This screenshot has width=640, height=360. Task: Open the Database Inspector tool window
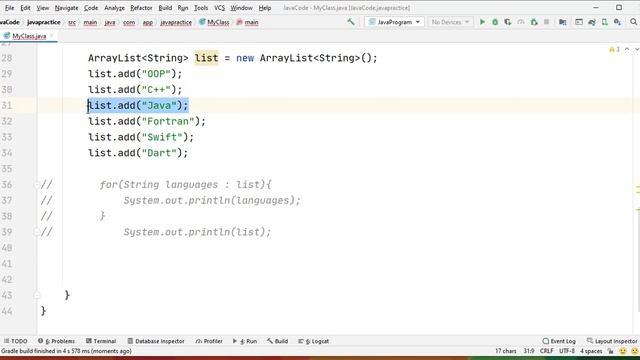(156, 341)
